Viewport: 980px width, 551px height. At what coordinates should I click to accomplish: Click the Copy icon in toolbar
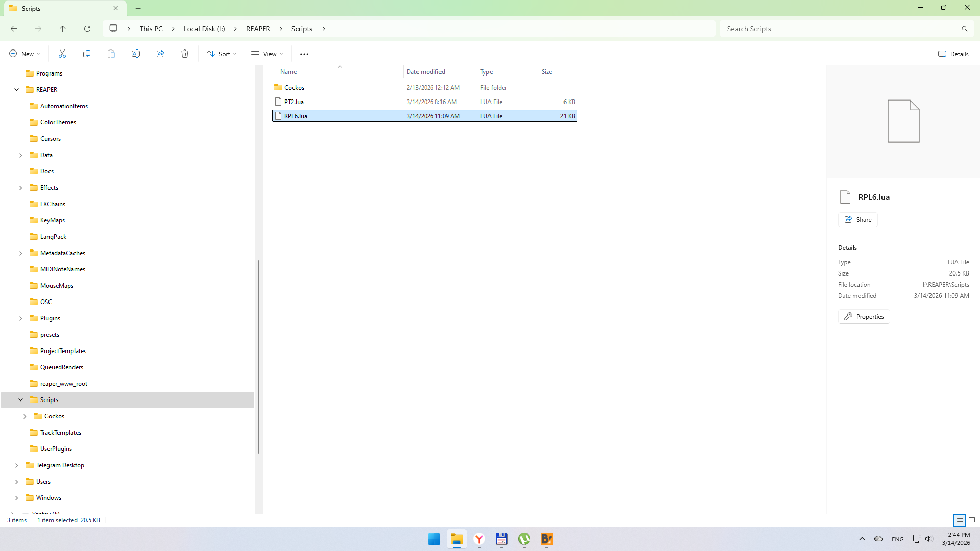87,54
